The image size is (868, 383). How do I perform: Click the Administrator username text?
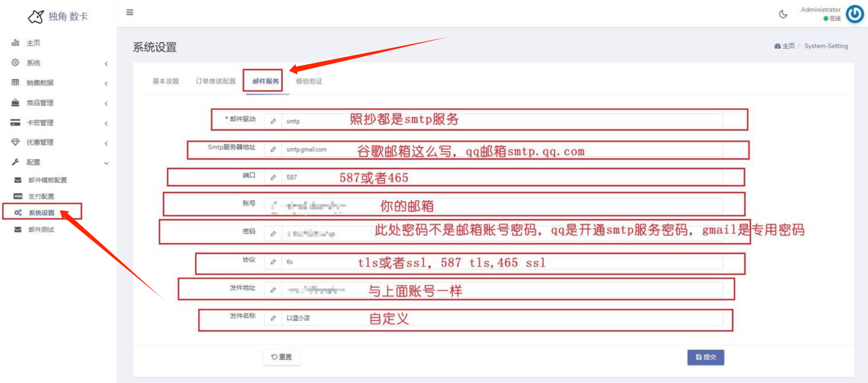pos(821,10)
